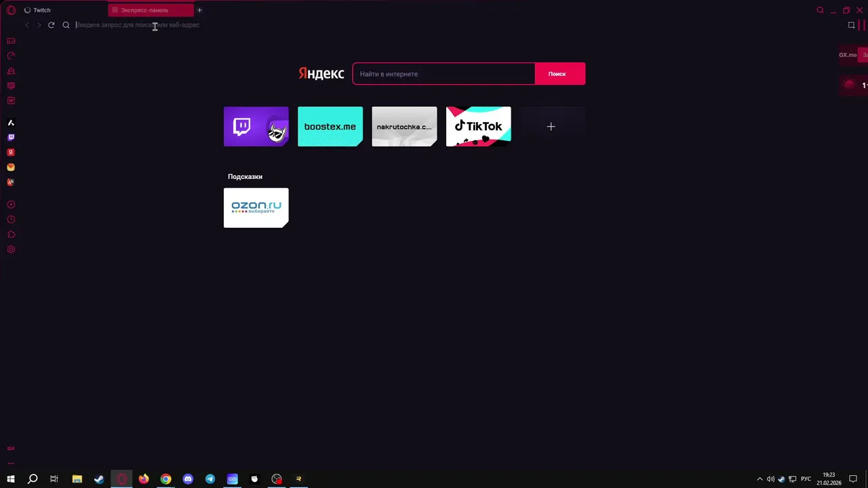Viewport: 868px width, 488px height.
Task: Take a snapshot with the capture icon
Action: 852,25
